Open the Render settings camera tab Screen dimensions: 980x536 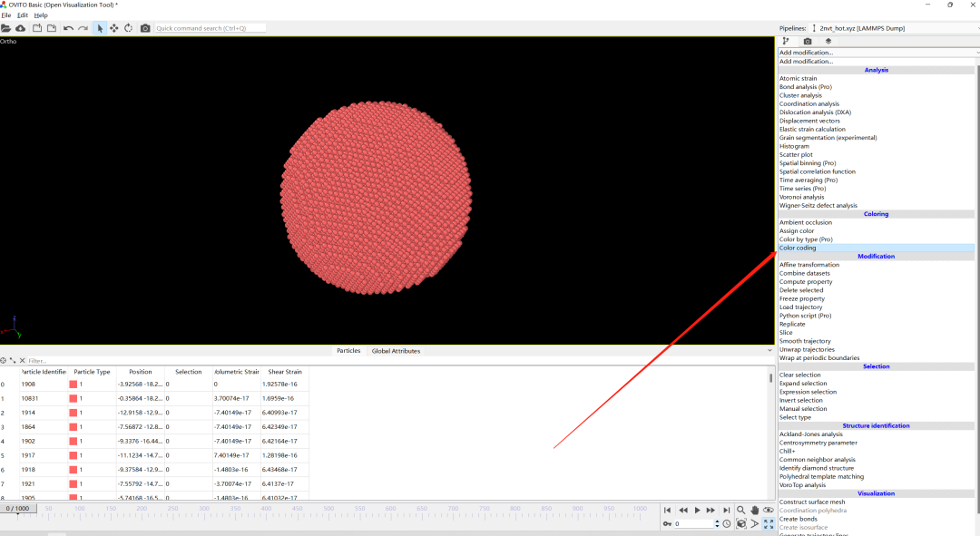tap(808, 41)
